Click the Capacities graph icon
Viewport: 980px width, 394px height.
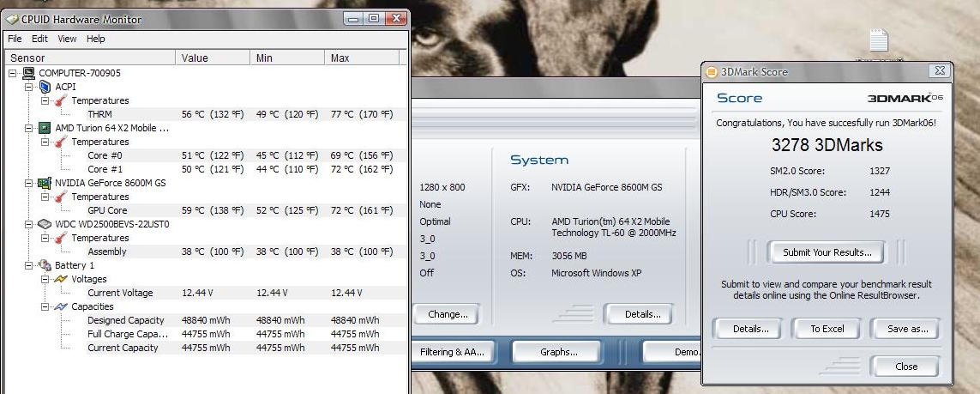61,306
